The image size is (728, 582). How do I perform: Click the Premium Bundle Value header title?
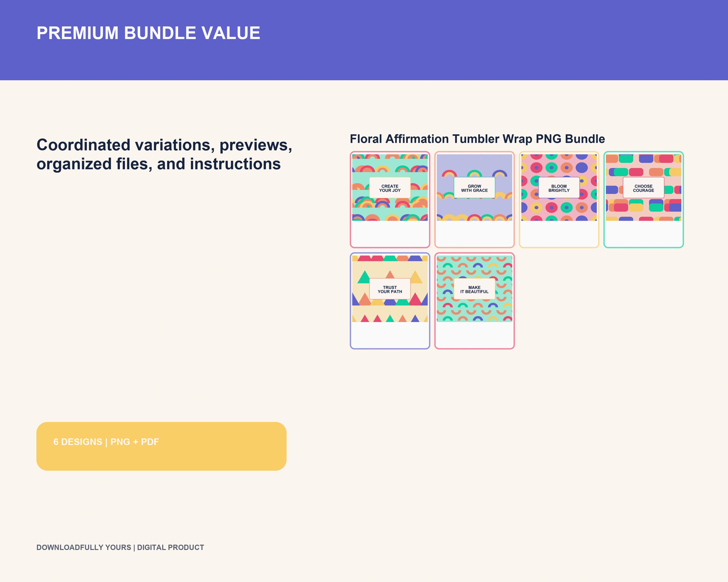[x=148, y=33]
